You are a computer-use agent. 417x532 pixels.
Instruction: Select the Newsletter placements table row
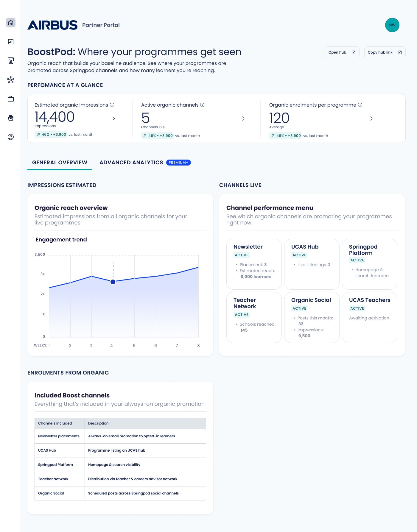[120, 436]
